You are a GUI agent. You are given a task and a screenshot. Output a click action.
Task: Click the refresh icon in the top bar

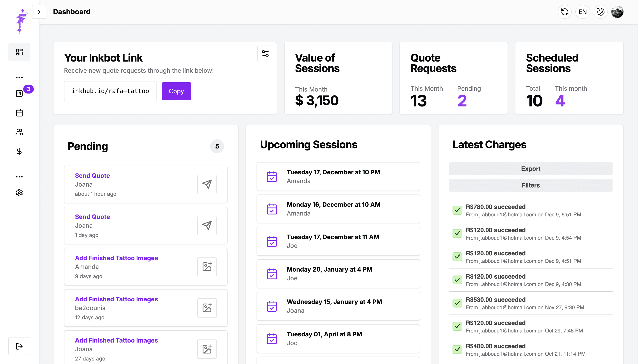pos(564,12)
